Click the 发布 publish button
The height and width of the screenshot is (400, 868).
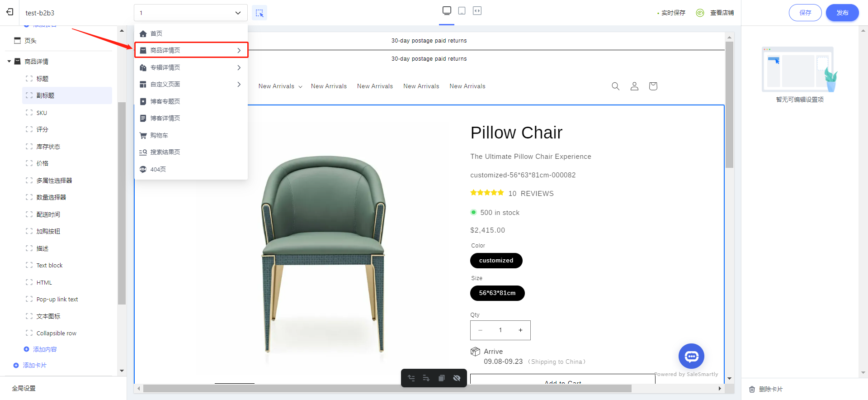click(842, 13)
